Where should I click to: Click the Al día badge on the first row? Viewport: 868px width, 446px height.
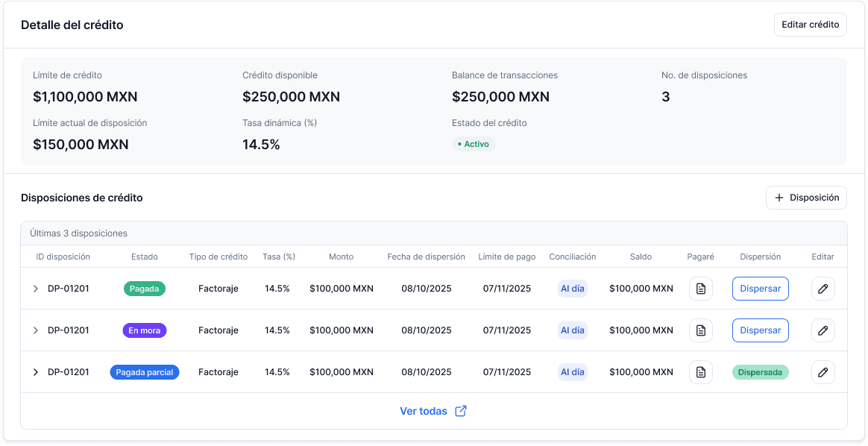pos(572,289)
